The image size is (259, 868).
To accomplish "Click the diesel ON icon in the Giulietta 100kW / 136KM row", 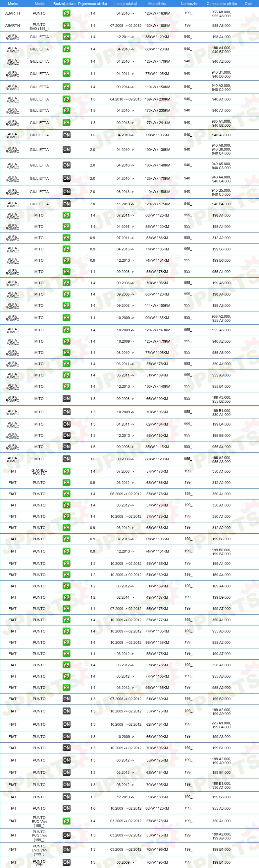I will pos(66,150).
